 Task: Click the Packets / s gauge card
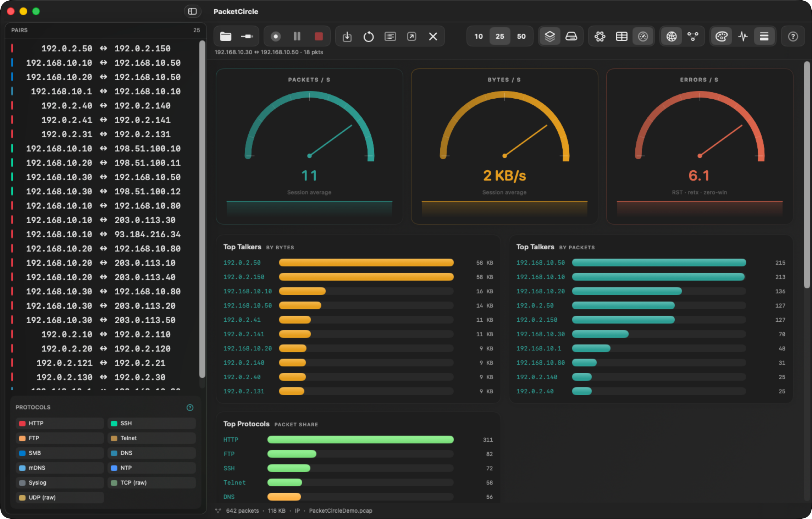tap(309, 146)
